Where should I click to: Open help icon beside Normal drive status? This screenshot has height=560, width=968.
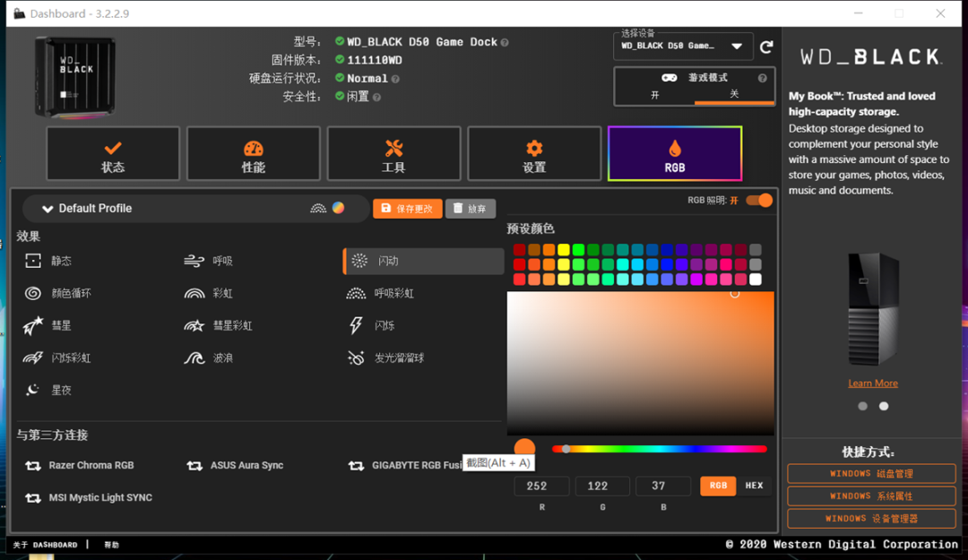point(395,79)
